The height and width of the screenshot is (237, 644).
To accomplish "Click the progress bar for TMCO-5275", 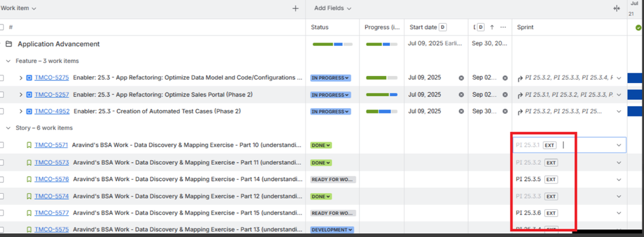I will click(382, 78).
